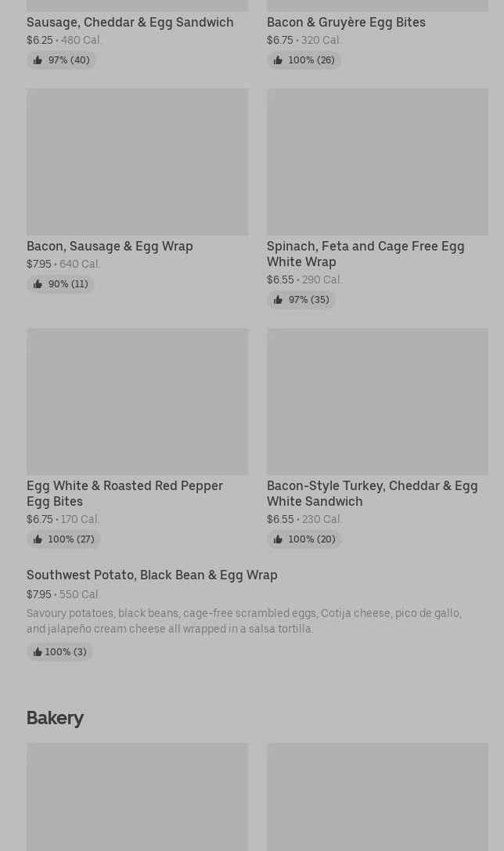Viewport: 504px width, 851px height.
Task: Select Southwest Potato, Black Bean & Egg Wrap title
Action: pyautogui.click(x=152, y=575)
